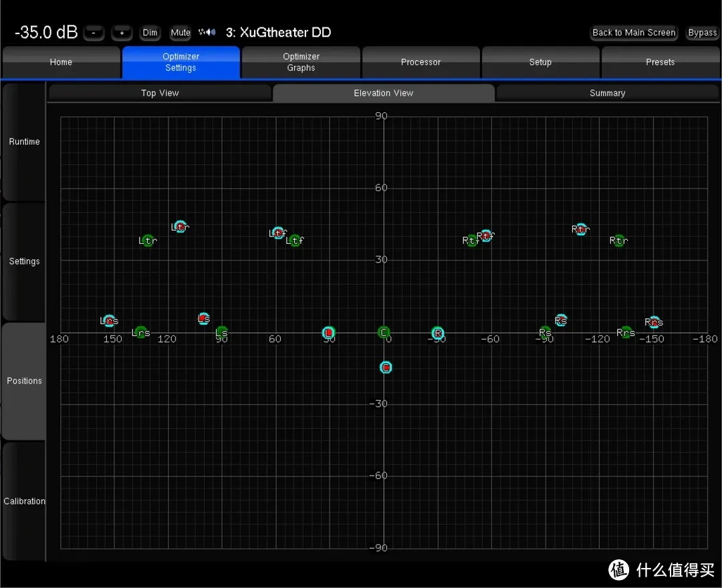Click the green reference Ltr speaker marker
Image resolution: width=722 pixels, height=588 pixels.
148,240
